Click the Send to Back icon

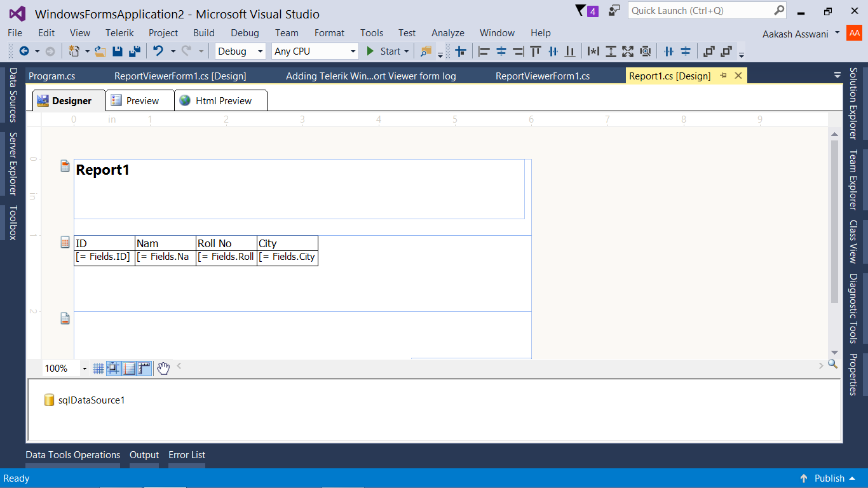tap(726, 51)
